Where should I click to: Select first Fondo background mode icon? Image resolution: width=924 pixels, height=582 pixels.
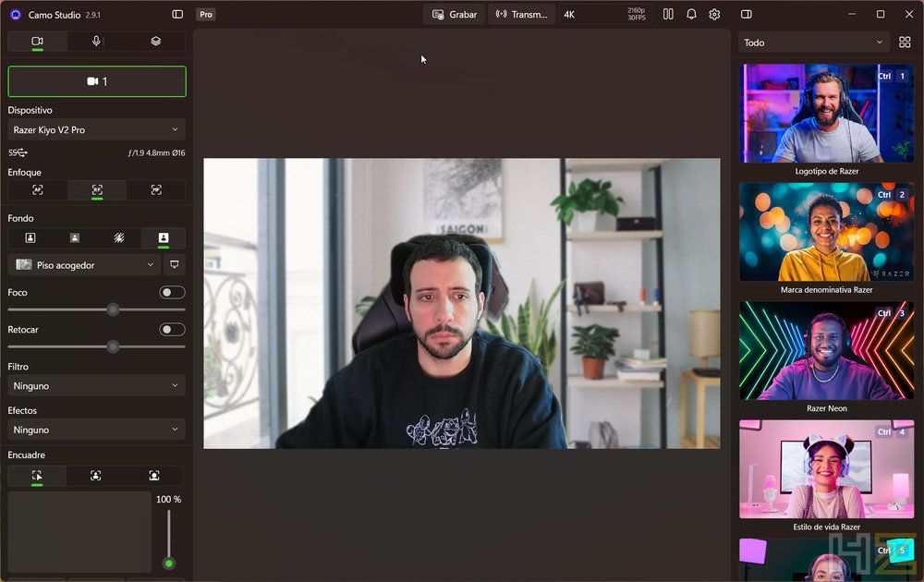tap(30, 238)
